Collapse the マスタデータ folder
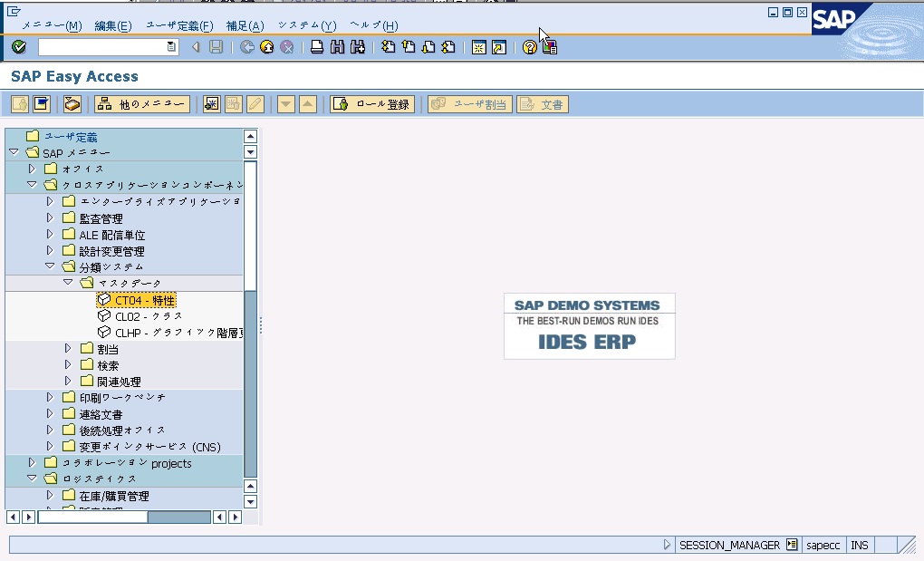 pyautogui.click(x=68, y=283)
